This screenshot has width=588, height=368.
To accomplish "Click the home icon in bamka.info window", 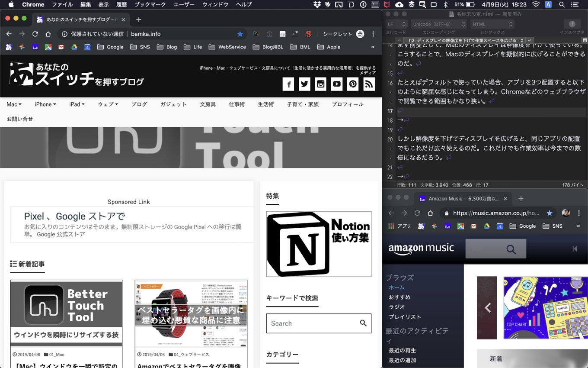I will [x=48, y=34].
